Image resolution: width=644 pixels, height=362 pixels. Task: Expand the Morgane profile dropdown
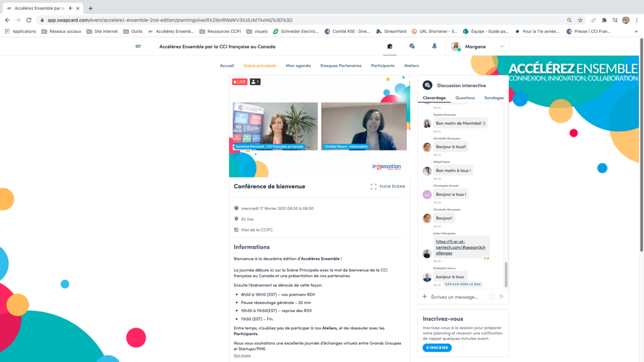[x=502, y=47]
